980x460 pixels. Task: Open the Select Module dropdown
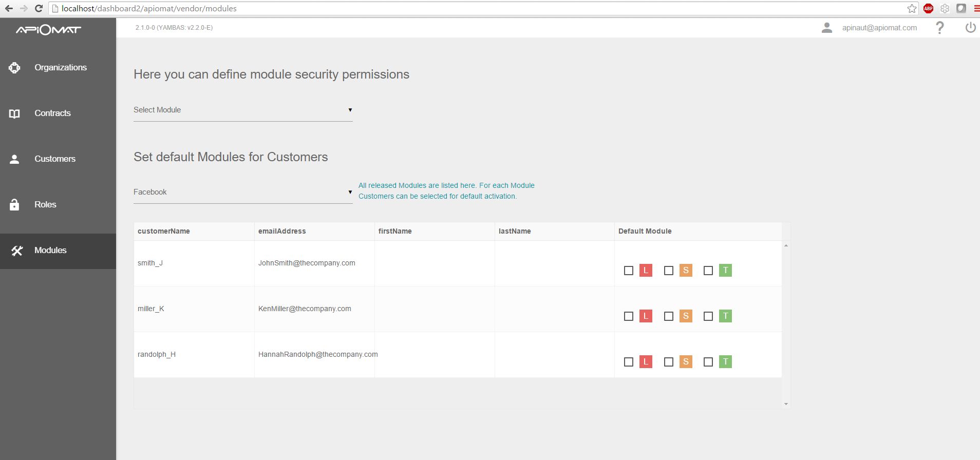click(242, 110)
